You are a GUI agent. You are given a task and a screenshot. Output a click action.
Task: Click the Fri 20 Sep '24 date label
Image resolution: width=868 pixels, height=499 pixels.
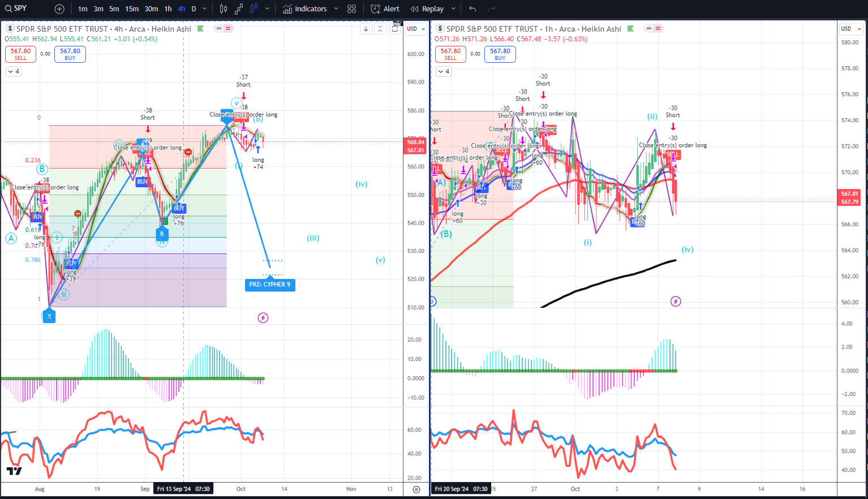click(x=461, y=489)
